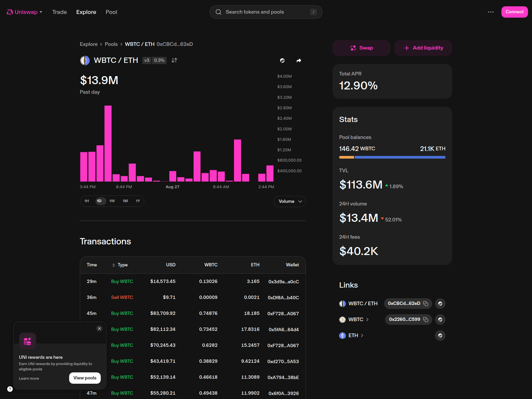This screenshot has height=399, width=532.
Task: Expand WBTC token details chevron
Action: pyautogui.click(x=367, y=320)
